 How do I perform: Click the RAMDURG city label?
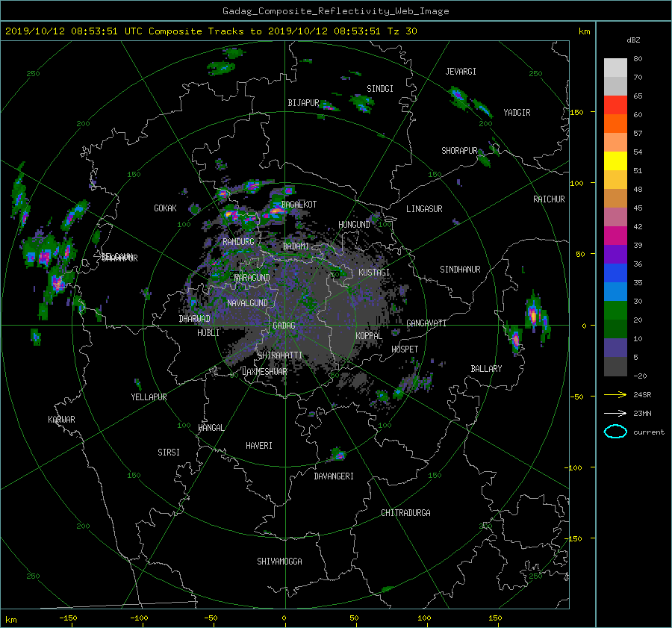[238, 242]
